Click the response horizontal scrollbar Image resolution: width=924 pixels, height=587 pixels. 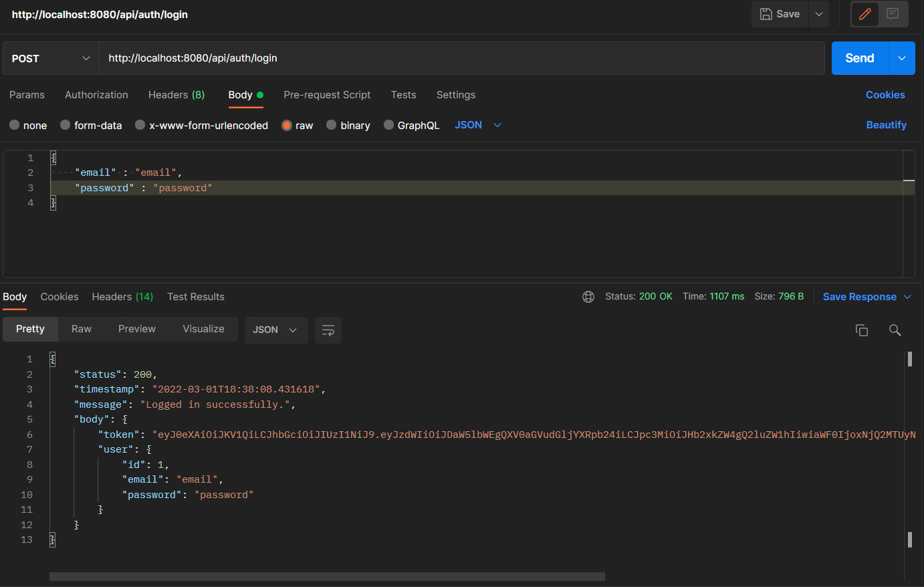pyautogui.click(x=327, y=576)
